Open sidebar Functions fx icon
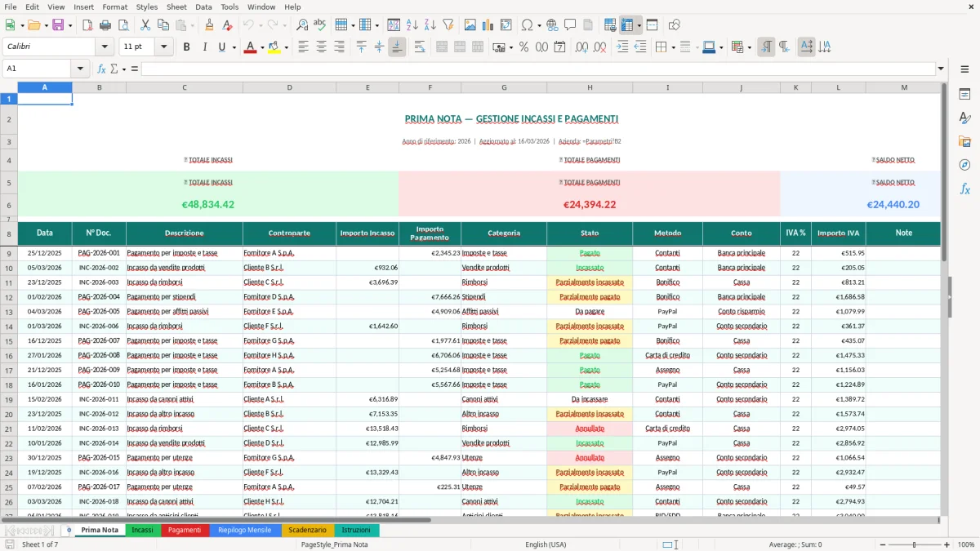Image resolution: width=980 pixels, height=551 pixels. coord(964,189)
